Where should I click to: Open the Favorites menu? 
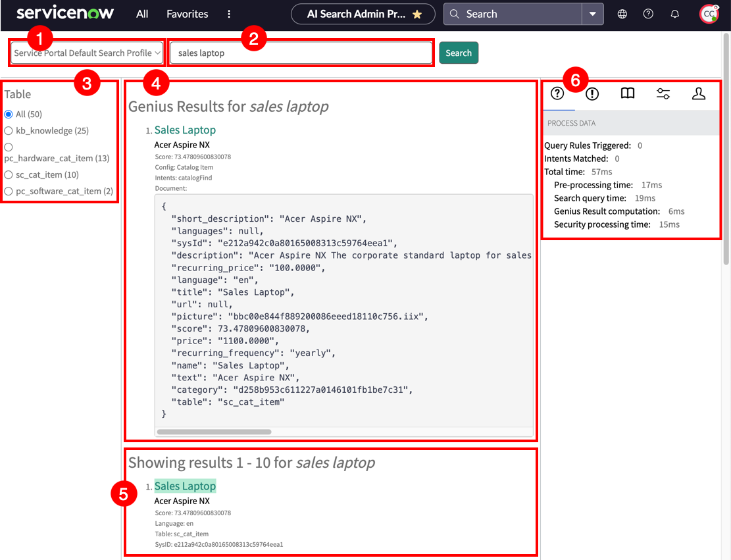tap(188, 14)
